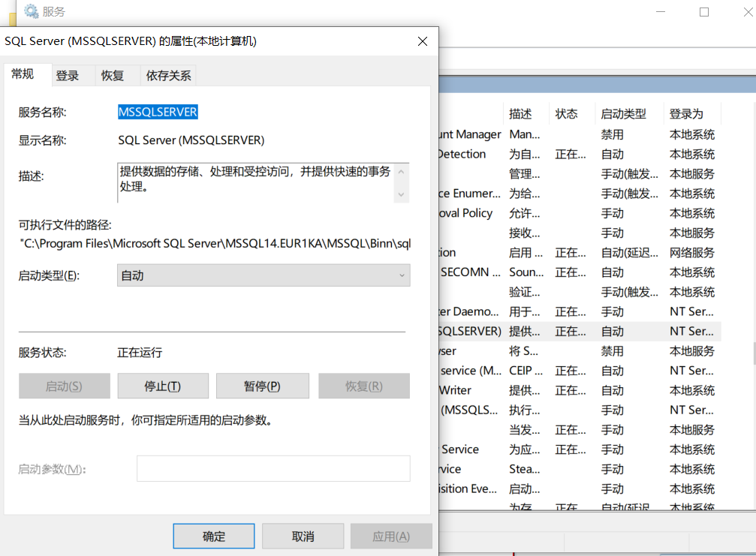Click the 应用(A) button
756x556 pixels.
(391, 536)
